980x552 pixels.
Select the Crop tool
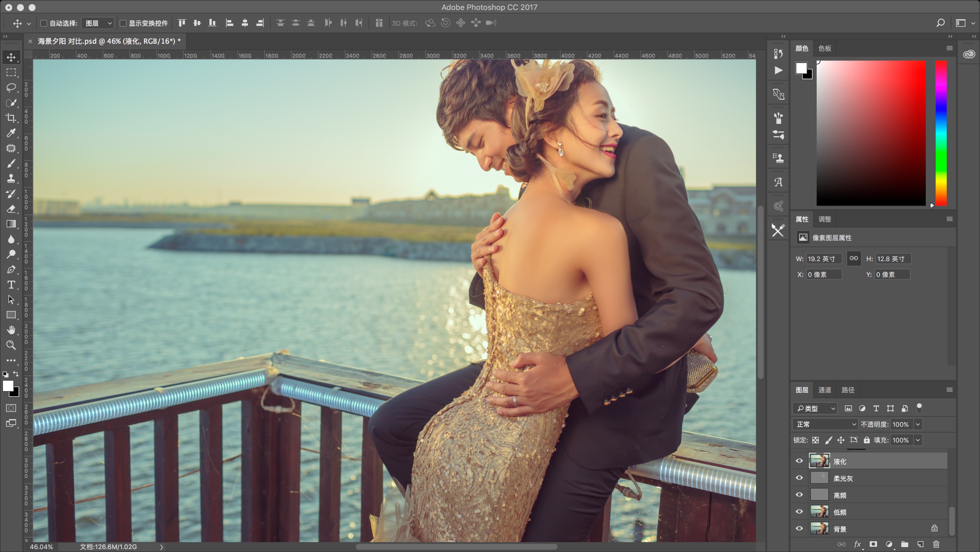tap(11, 118)
